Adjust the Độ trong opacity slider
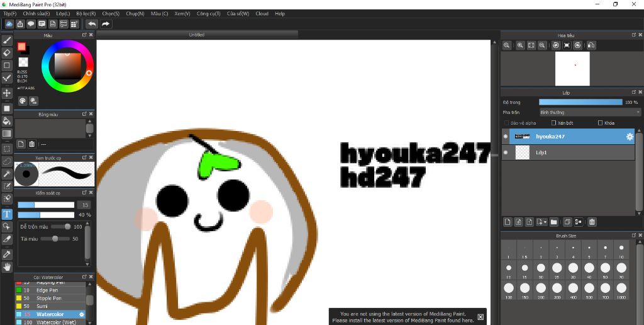 click(580, 102)
